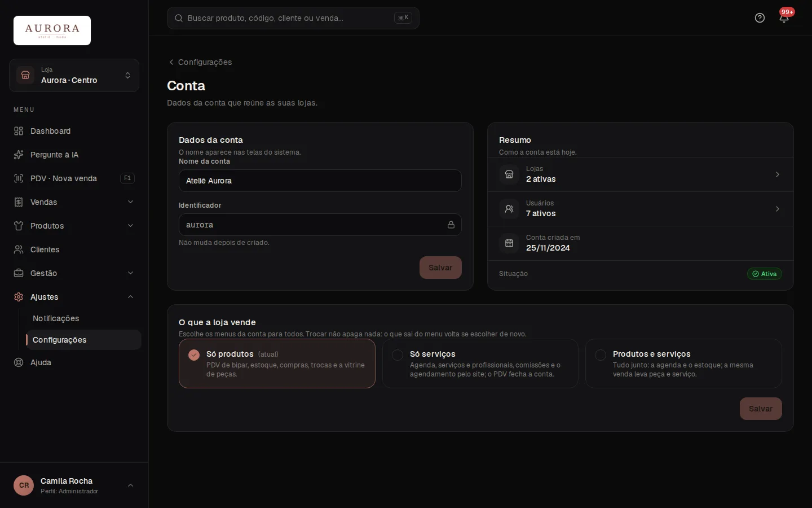
Task: Click the store icon in Lojas row
Action: [509, 174]
